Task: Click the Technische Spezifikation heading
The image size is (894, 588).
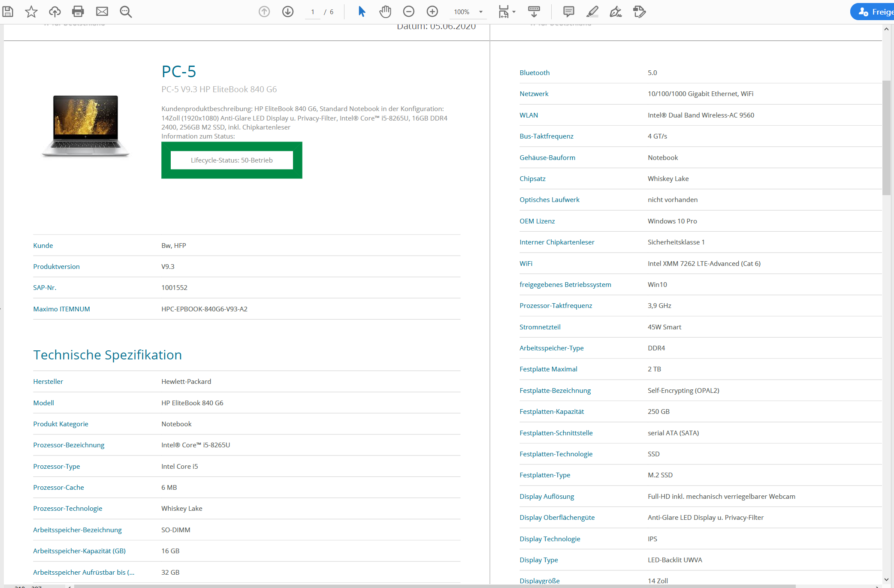Action: (x=108, y=355)
